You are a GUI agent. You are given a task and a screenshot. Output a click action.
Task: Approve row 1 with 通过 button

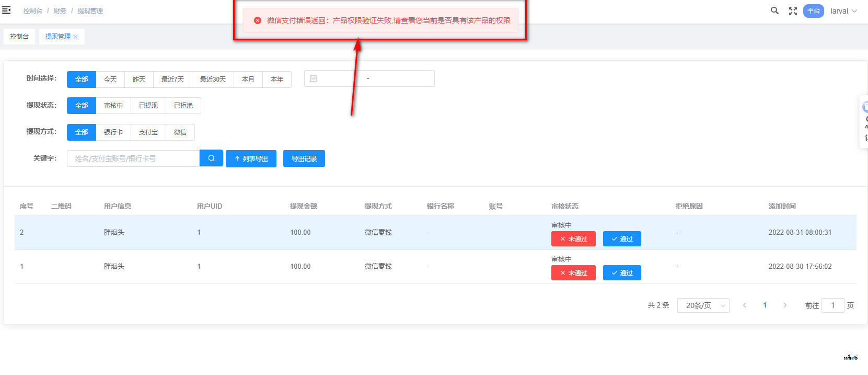622,272
